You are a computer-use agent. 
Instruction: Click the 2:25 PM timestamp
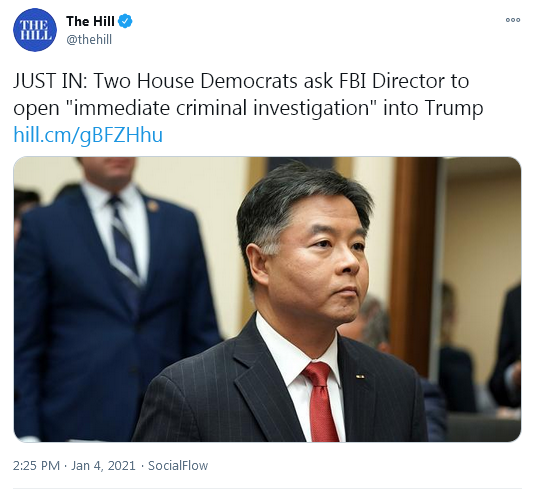click(x=37, y=466)
